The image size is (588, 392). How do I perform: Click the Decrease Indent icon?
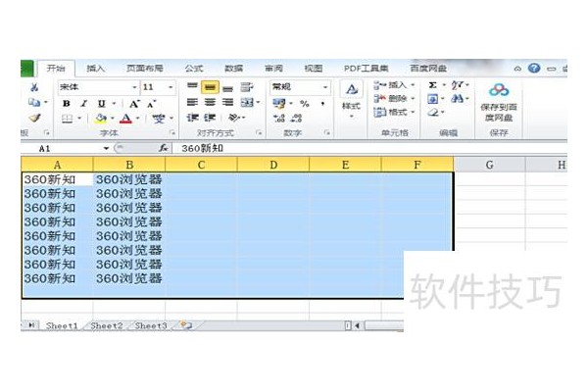[x=193, y=118]
